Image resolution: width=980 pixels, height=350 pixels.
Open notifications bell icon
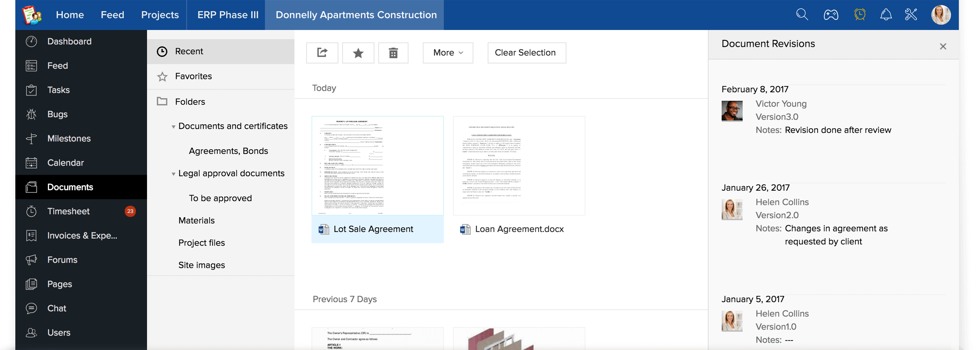[886, 15]
